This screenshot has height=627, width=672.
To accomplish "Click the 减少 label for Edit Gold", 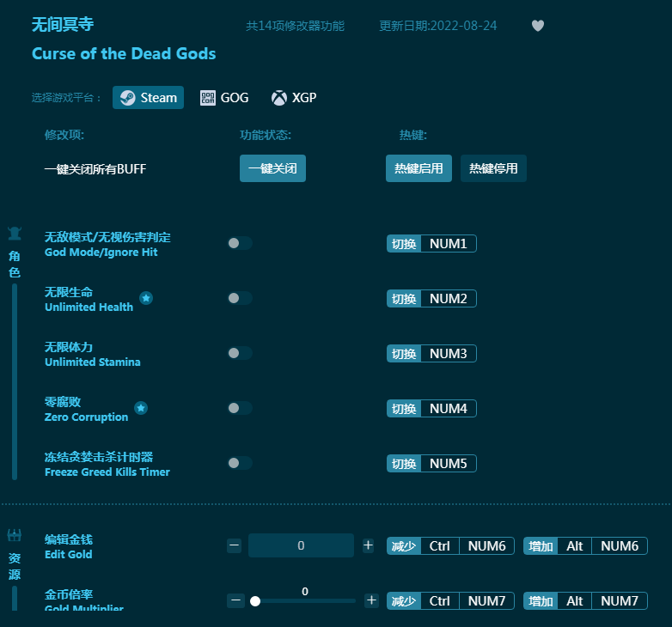I will coord(404,546).
